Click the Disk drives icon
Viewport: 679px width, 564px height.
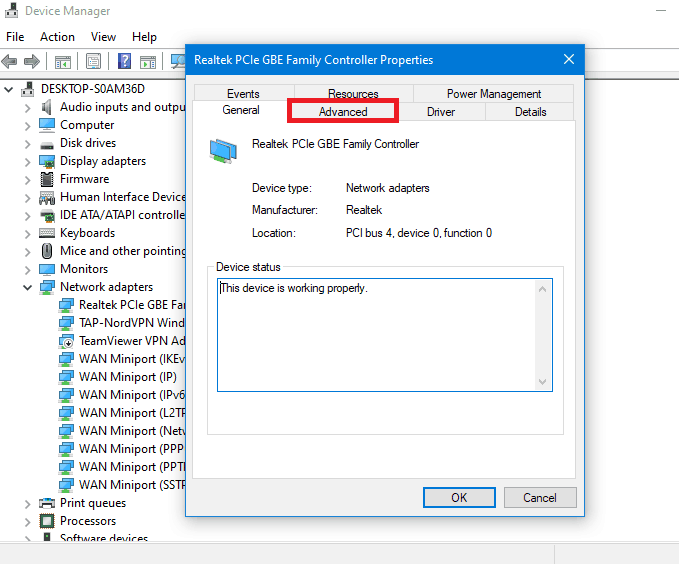point(47,145)
